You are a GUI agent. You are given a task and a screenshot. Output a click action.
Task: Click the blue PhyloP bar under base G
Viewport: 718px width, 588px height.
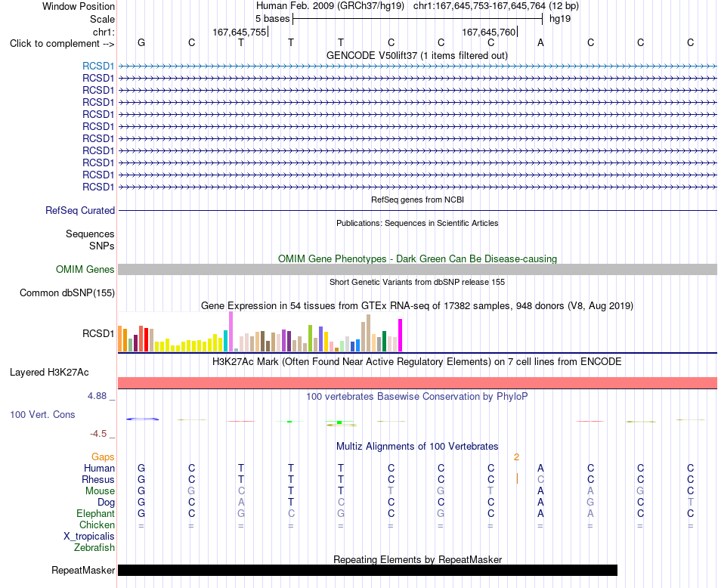click(x=142, y=419)
